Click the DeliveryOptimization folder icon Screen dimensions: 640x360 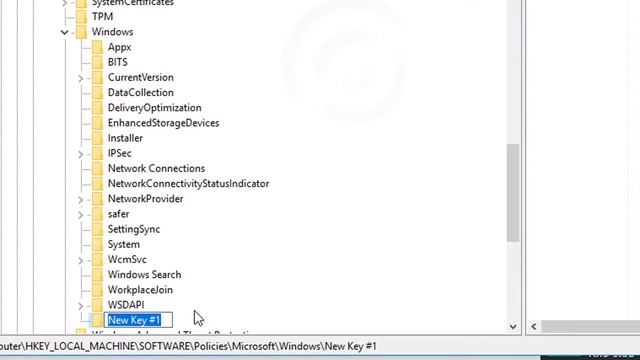[98, 108]
